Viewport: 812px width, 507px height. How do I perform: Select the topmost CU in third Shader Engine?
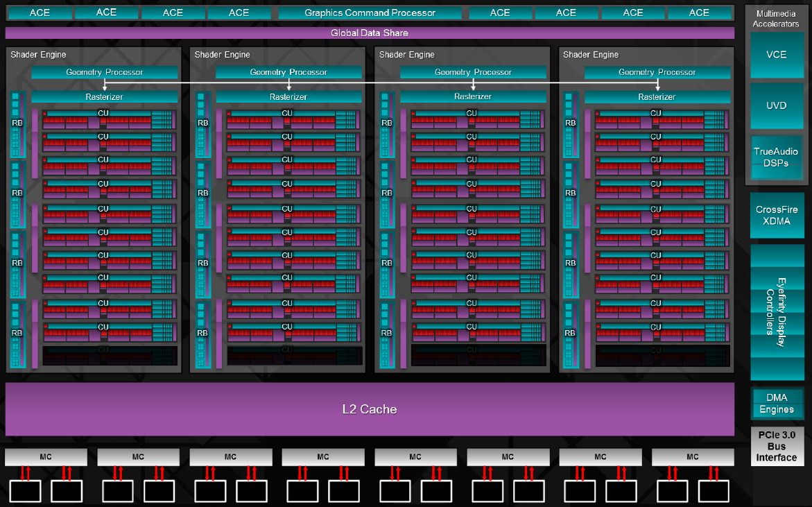(478, 119)
